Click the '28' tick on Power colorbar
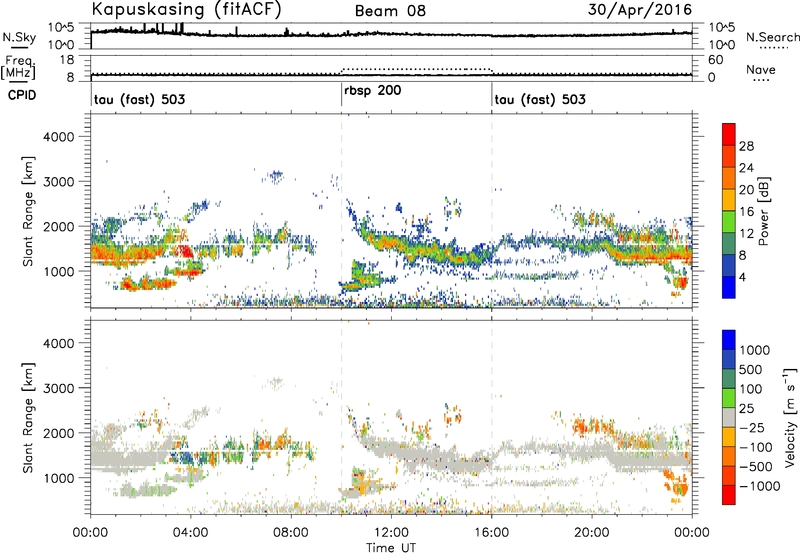This screenshot has height=554, width=800. [746, 146]
